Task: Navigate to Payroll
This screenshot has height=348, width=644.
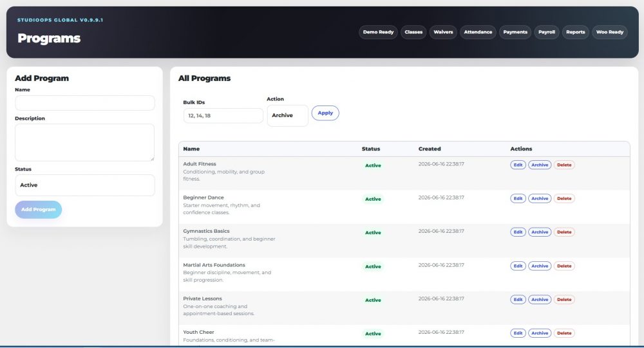Action: coord(546,32)
